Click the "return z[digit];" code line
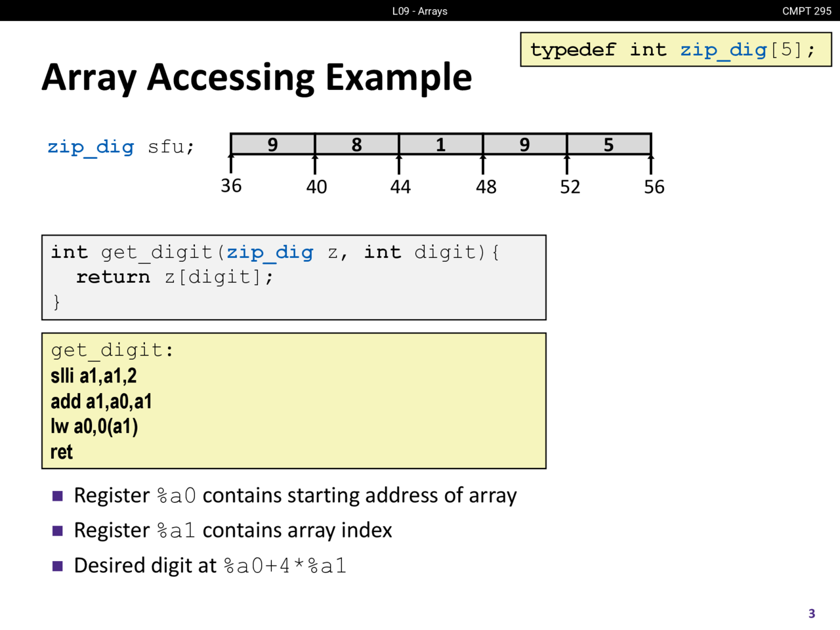 point(175,277)
